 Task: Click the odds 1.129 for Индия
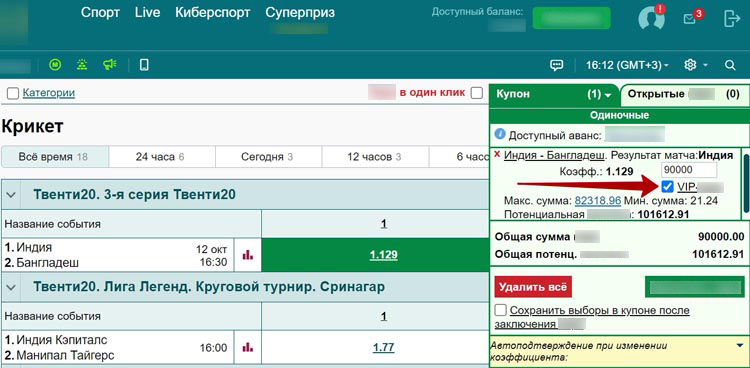384,255
